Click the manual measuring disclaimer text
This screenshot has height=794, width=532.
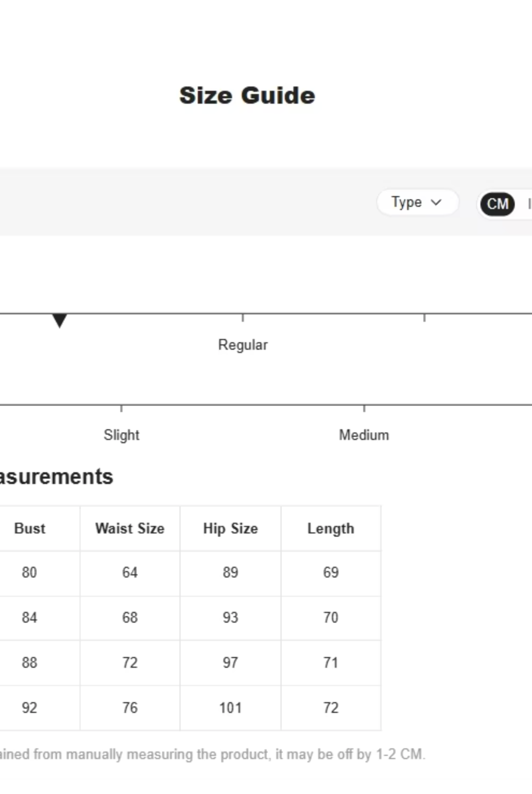[212, 754]
